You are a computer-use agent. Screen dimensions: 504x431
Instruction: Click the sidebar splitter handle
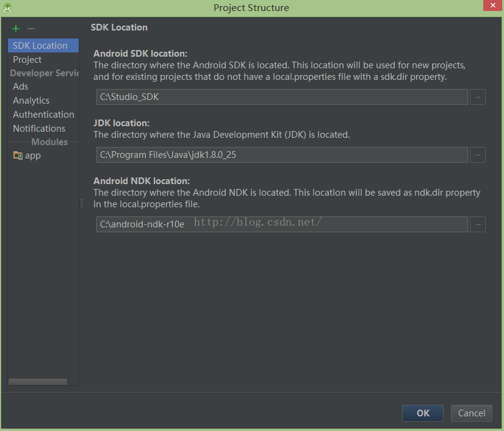(81, 203)
